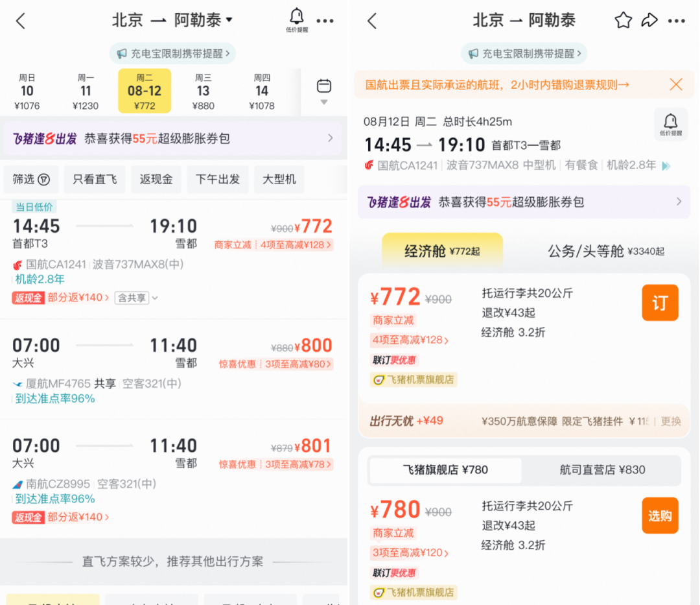The height and width of the screenshot is (605, 700).
Task: Click the share icon next to the star
Action: pyautogui.click(x=650, y=20)
